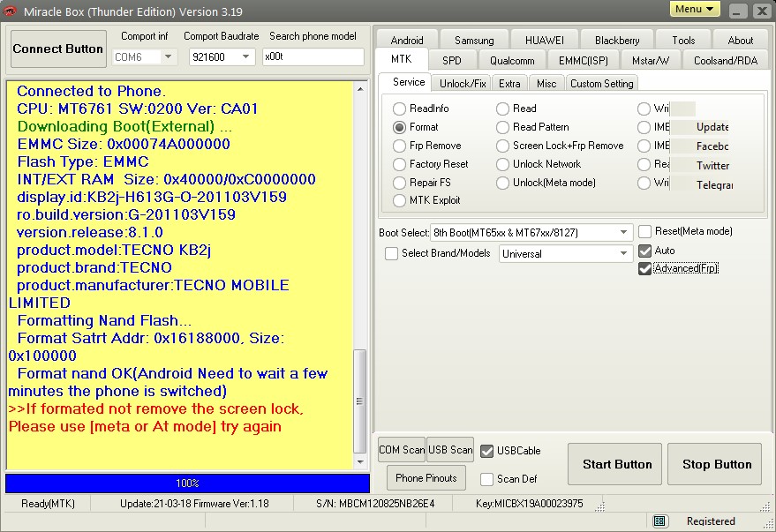The height and width of the screenshot is (532, 776).
Task: Select the Format radio option
Action: (400, 127)
